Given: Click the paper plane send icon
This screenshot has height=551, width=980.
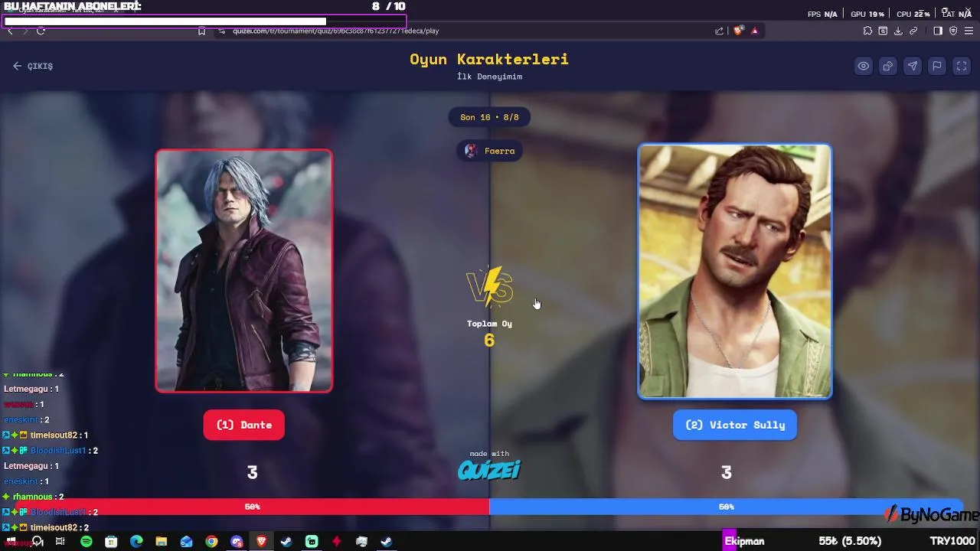Looking at the screenshot, I should point(912,66).
